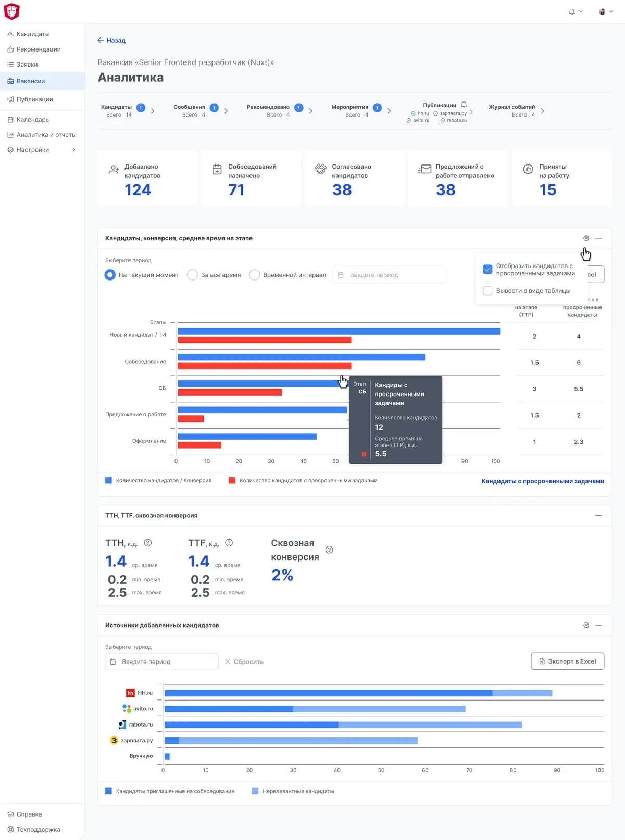Click help icon next to TTF

[x=229, y=543]
